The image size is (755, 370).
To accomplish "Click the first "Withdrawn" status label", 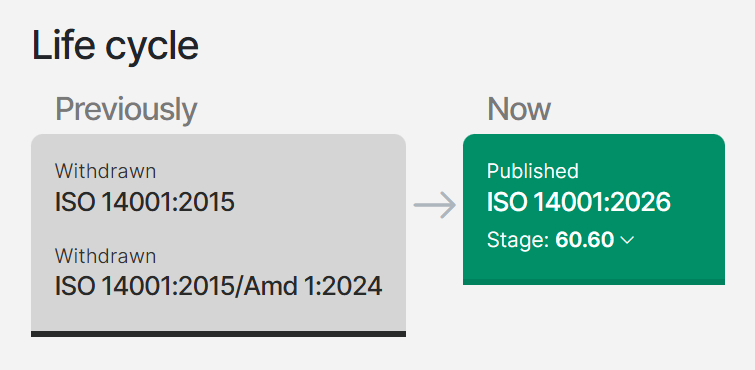I will pos(105,171).
